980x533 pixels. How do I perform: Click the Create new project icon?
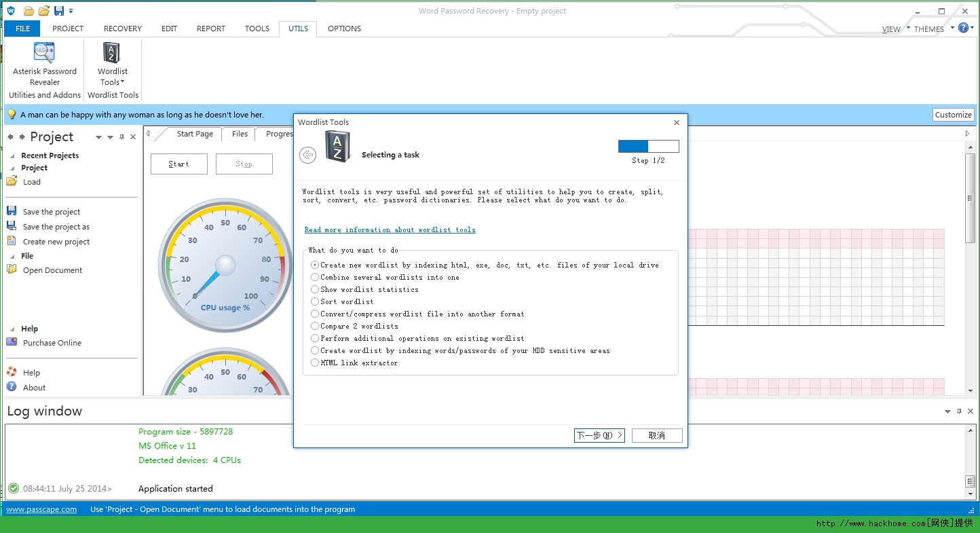click(x=12, y=241)
